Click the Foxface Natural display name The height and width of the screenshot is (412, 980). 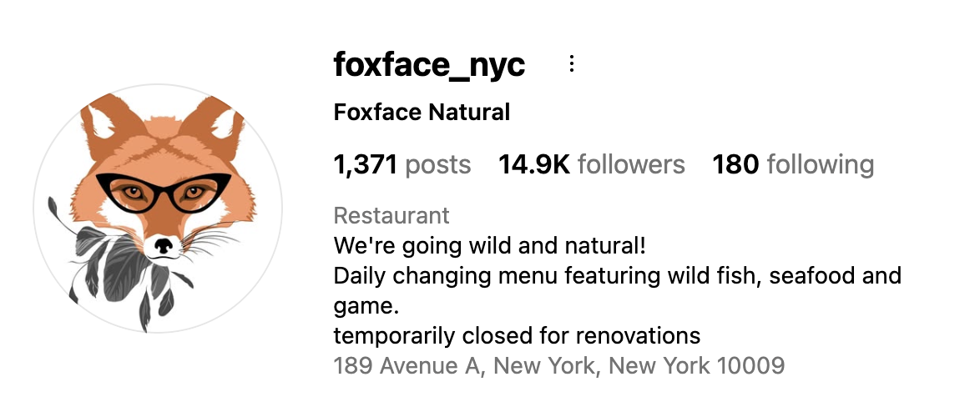(422, 112)
